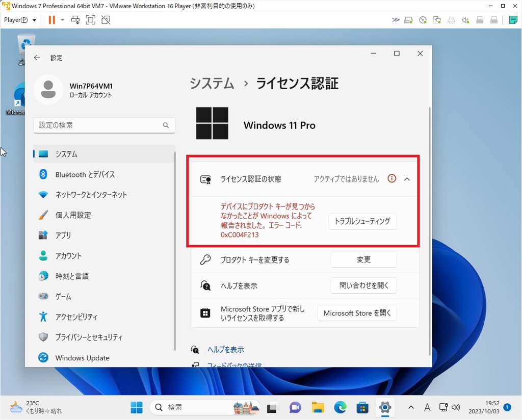Click the network adapter device icon
Viewport: 522px width, 420px height.
click(x=437, y=20)
